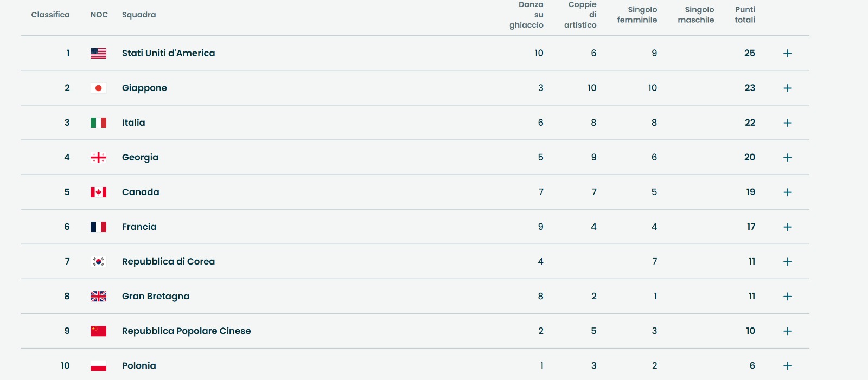Expand the Italia row details
This screenshot has width=868, height=380.
(x=787, y=123)
